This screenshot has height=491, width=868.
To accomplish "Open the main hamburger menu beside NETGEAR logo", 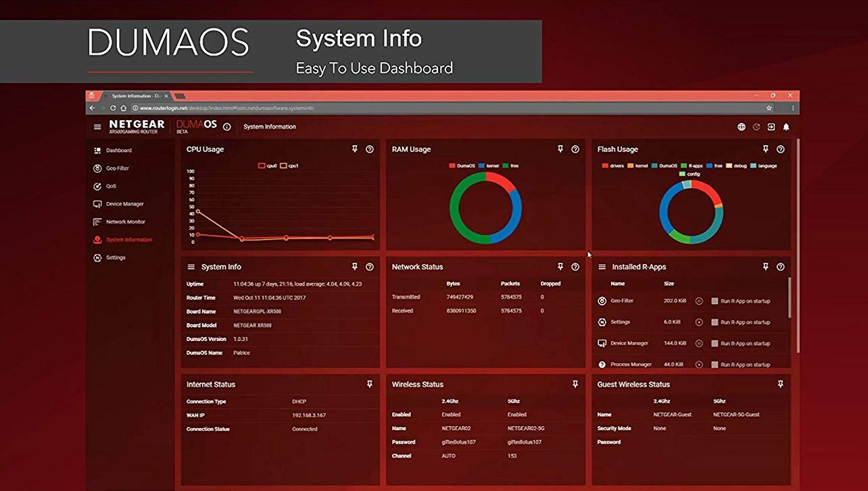I will click(97, 127).
